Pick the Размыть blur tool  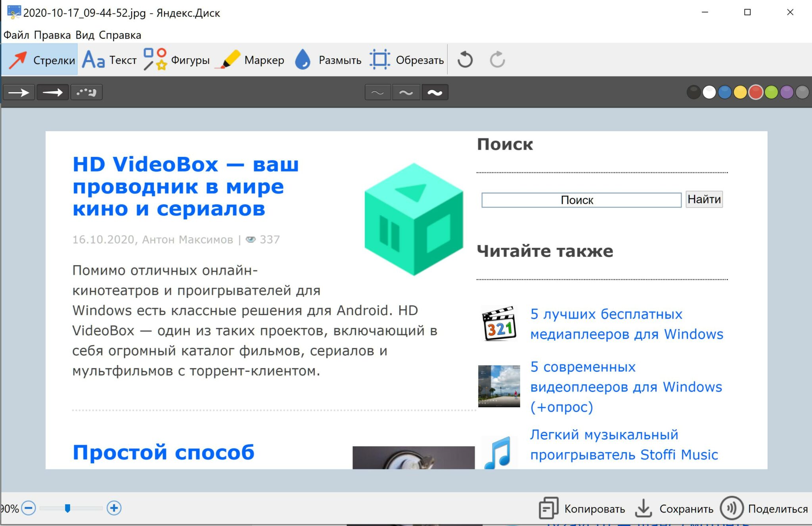tap(328, 60)
